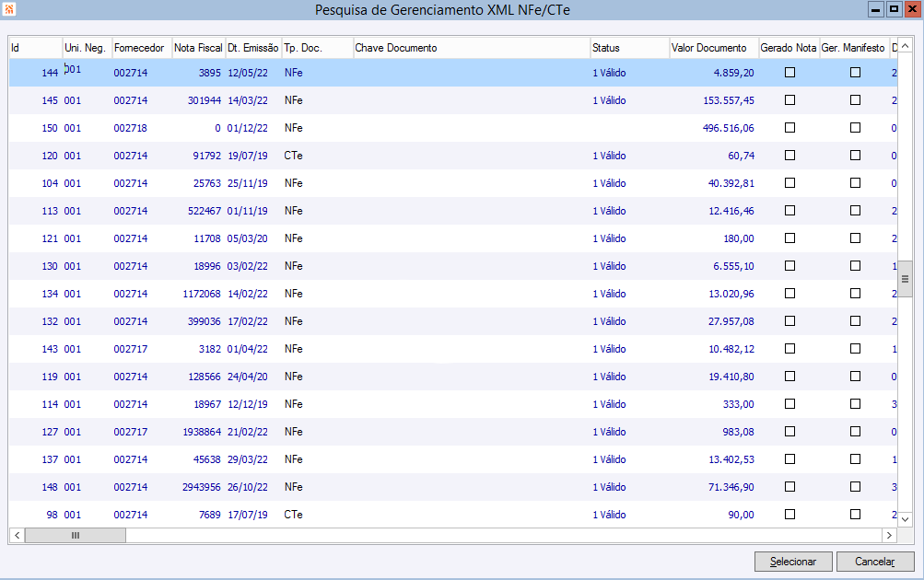Image resolution: width=924 pixels, height=580 pixels.
Task: Click emission date 01/11/19
Action: (x=248, y=211)
